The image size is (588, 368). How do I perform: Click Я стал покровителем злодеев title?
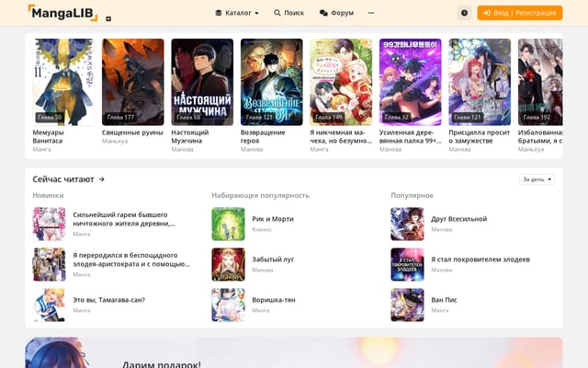(481, 259)
